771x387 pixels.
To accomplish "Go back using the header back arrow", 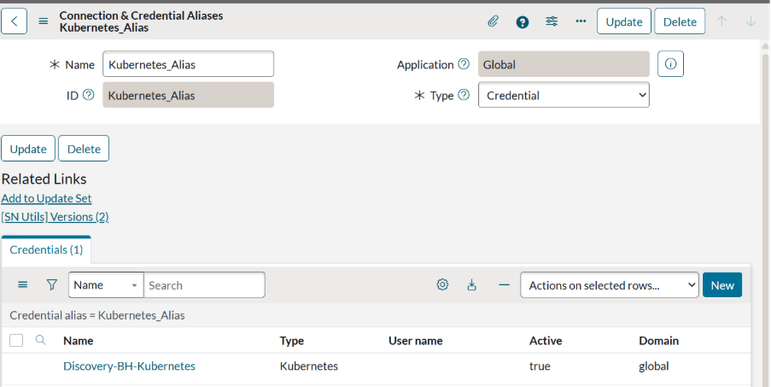I will pyautogui.click(x=14, y=22).
